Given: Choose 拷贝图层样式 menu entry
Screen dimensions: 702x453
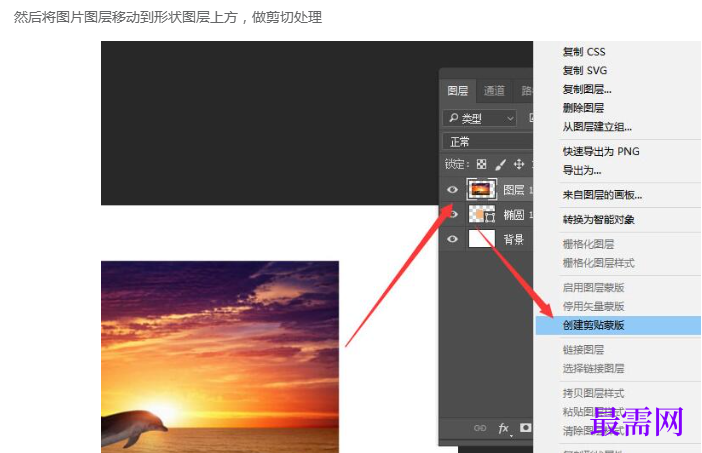Looking at the screenshot, I should tap(593, 393).
